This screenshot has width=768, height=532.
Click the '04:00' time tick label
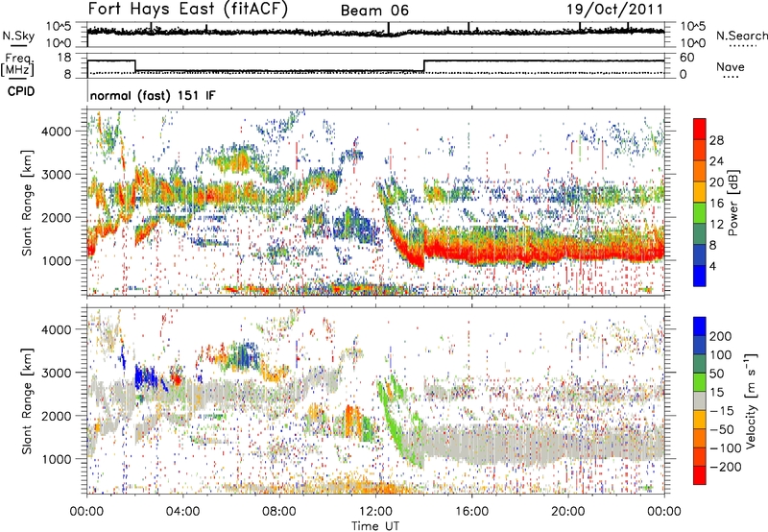point(182,512)
